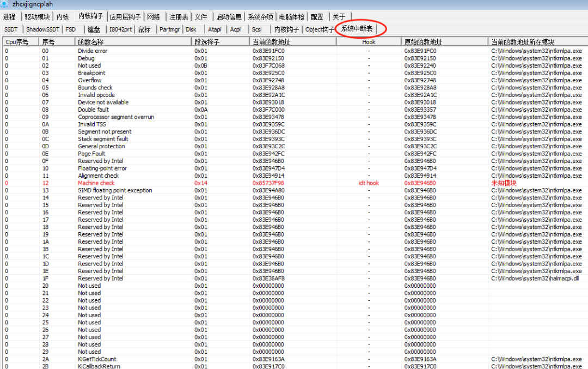Screen dimensions: 588x369
Task: Select the ShadowSSDT sub-tab
Action: tap(43, 29)
